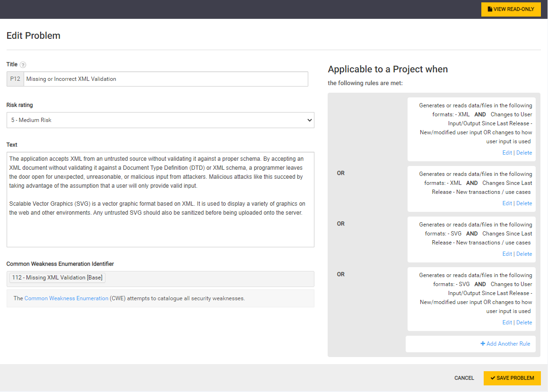Click the help icon beside Title label
Image resolution: width=548 pixels, height=392 pixels.
pos(23,65)
